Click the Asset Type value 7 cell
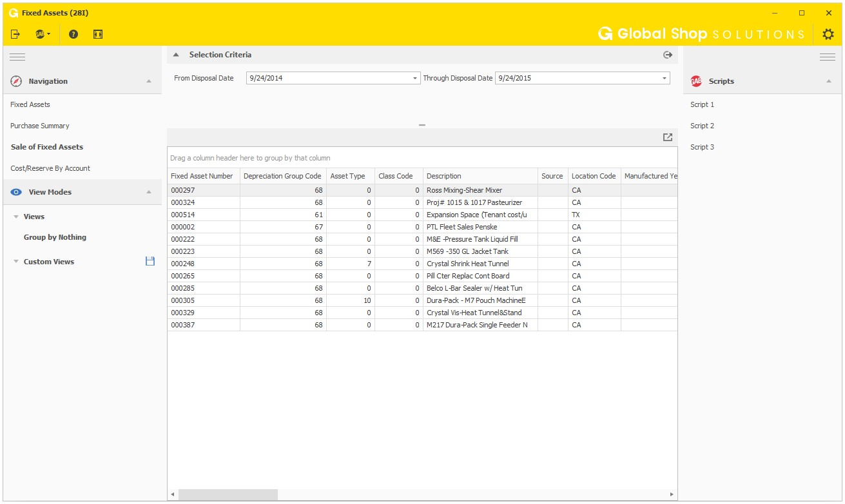 (351, 264)
